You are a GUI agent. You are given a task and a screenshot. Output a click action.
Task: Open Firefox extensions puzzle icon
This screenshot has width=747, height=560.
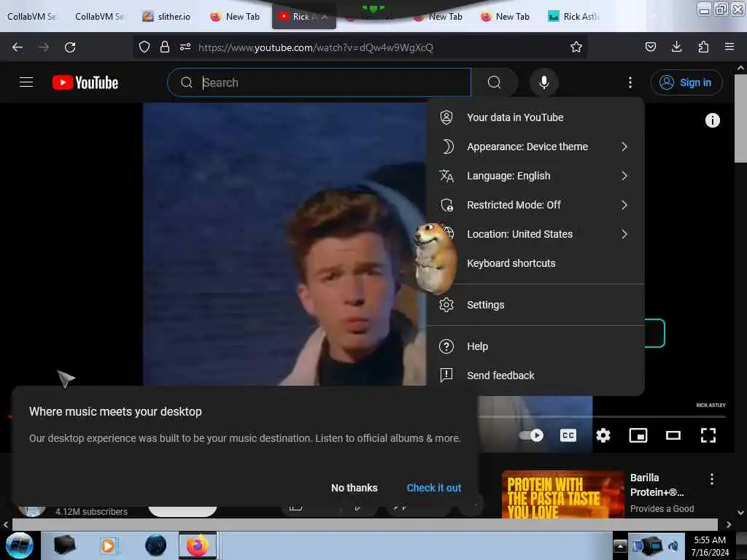[703, 47]
